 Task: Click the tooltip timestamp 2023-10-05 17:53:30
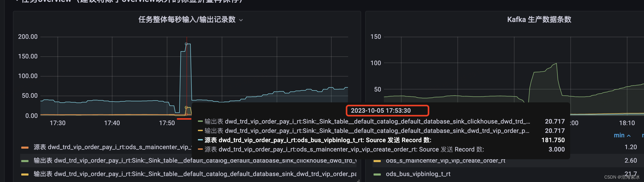point(381,111)
